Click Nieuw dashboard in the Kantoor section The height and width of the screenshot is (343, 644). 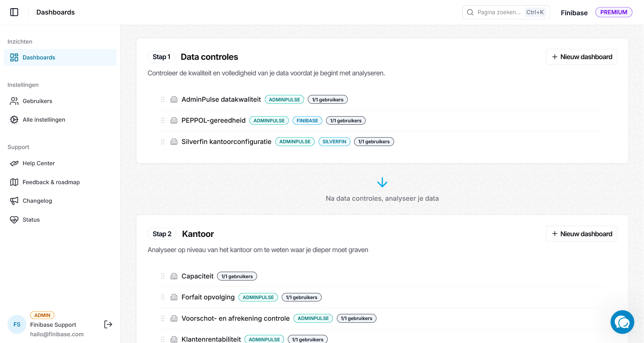581,234
